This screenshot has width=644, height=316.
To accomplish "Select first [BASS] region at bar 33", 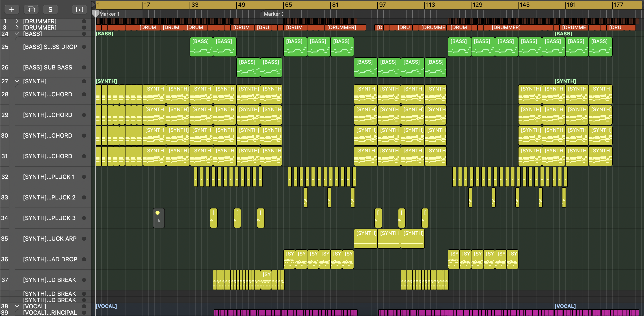I will (201, 47).
